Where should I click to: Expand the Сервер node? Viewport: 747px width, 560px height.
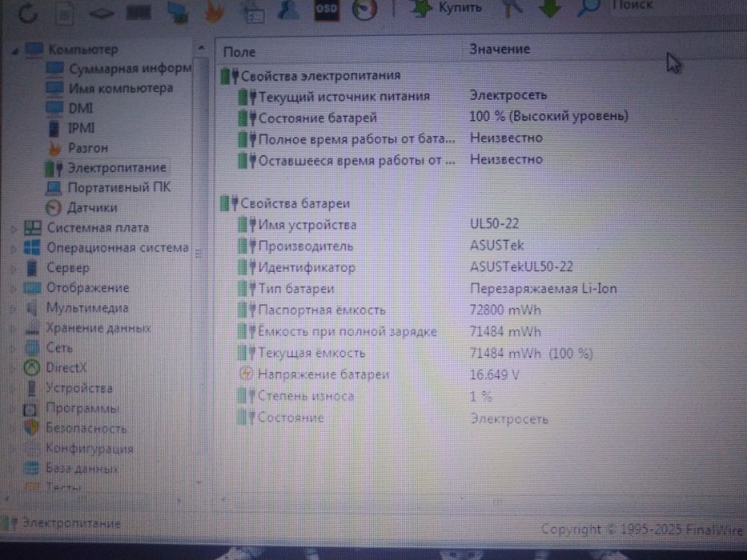click(14, 269)
